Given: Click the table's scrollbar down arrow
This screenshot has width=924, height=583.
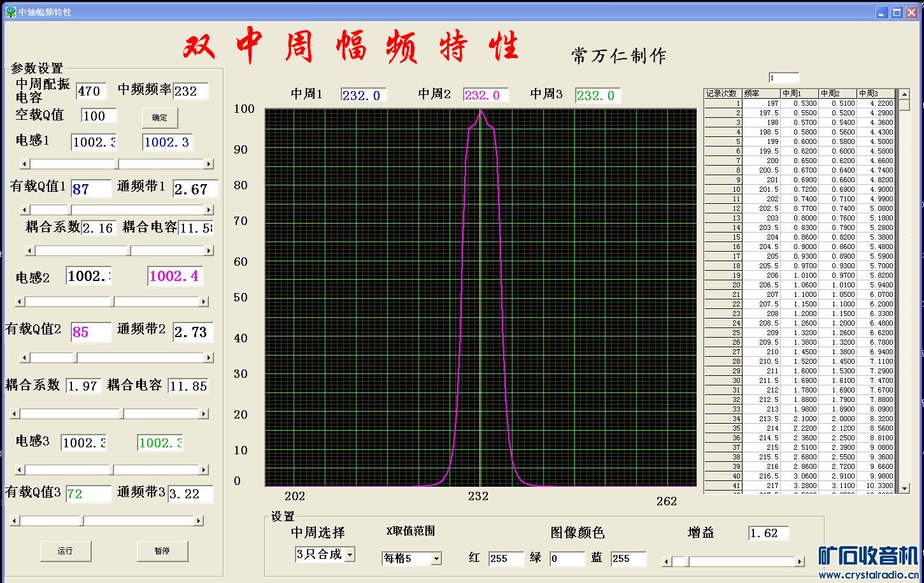Looking at the screenshot, I should [905, 488].
